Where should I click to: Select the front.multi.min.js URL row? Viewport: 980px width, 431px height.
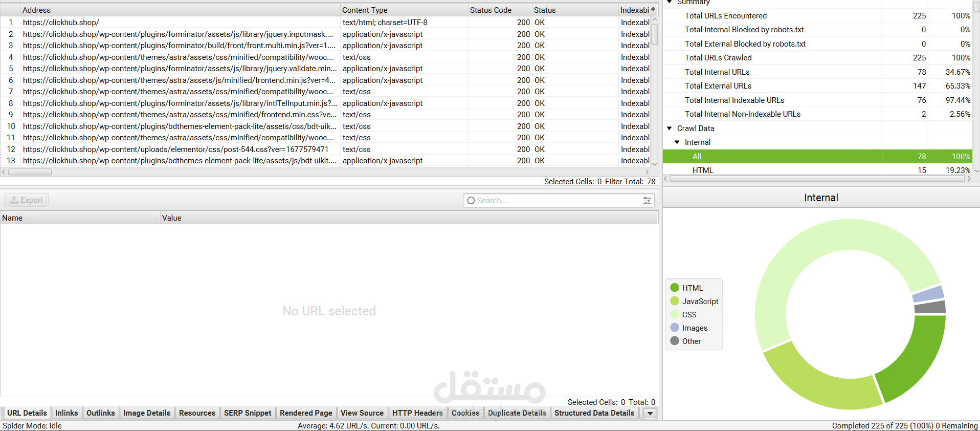[325, 46]
